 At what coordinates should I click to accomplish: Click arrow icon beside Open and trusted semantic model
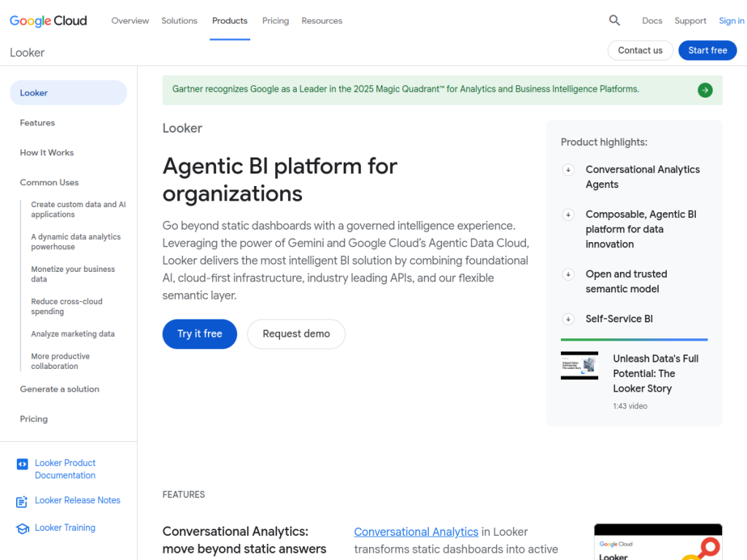(x=568, y=274)
